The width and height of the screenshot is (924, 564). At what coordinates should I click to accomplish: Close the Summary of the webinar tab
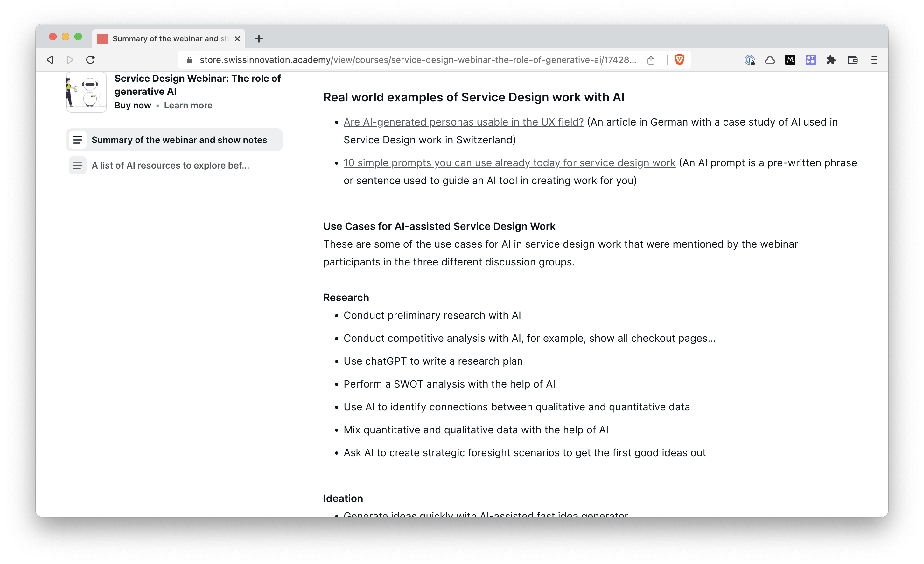pyautogui.click(x=237, y=38)
